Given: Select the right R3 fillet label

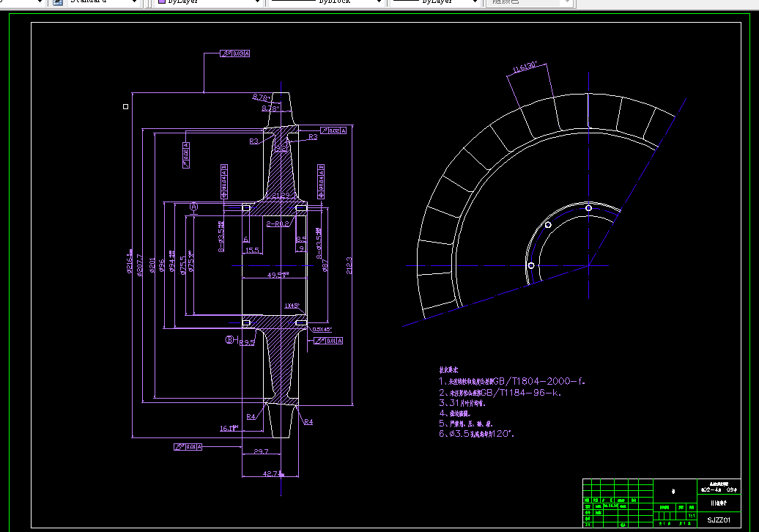Looking at the screenshot, I should tap(313, 137).
